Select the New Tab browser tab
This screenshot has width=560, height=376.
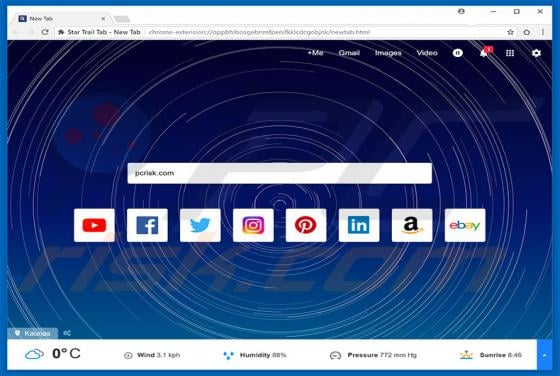click(x=61, y=19)
